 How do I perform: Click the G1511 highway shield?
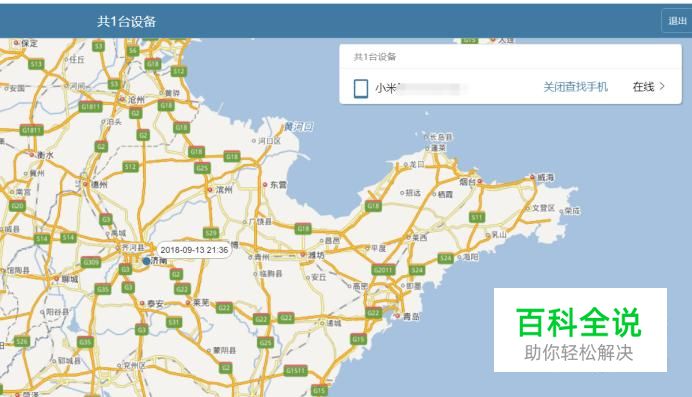295,371
